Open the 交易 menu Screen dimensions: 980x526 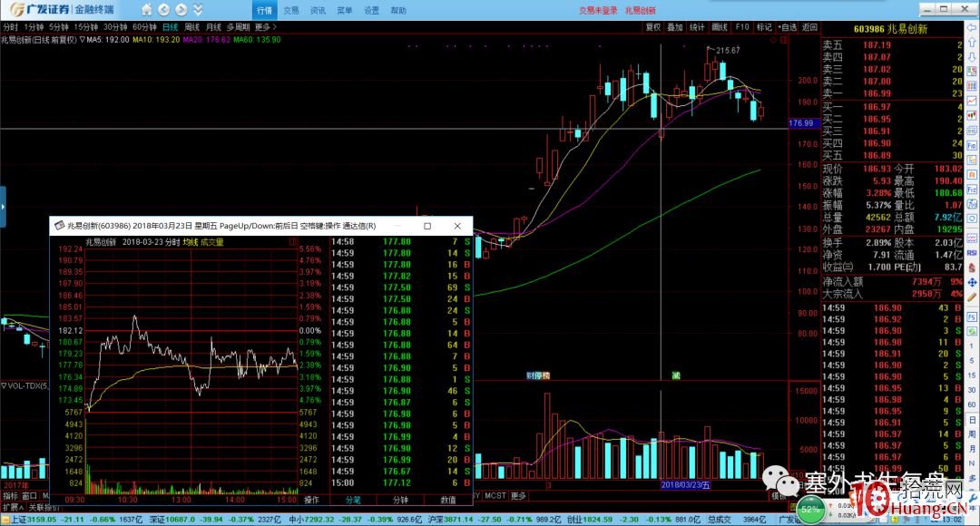point(290,11)
